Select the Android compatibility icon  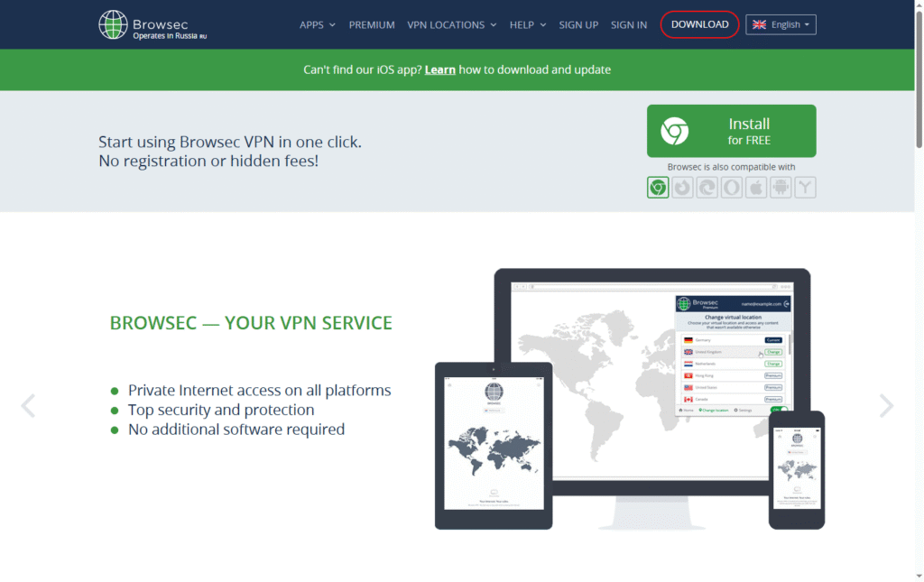[781, 188]
